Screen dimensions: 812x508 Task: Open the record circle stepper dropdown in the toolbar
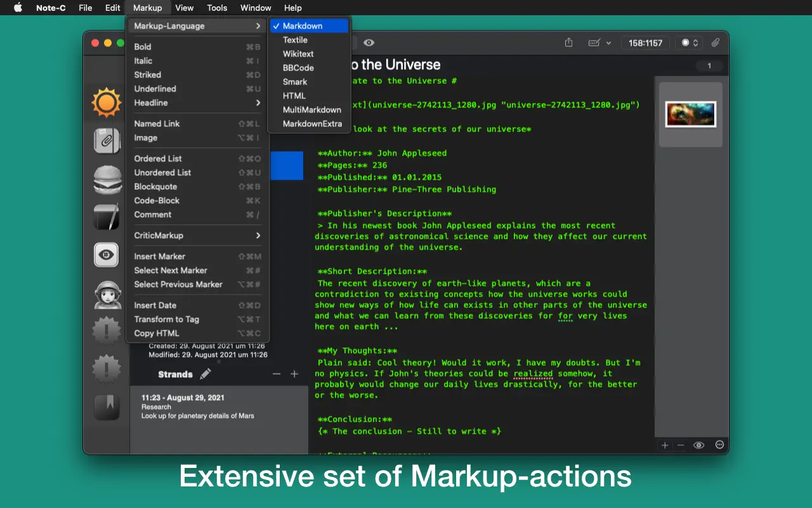click(690, 43)
